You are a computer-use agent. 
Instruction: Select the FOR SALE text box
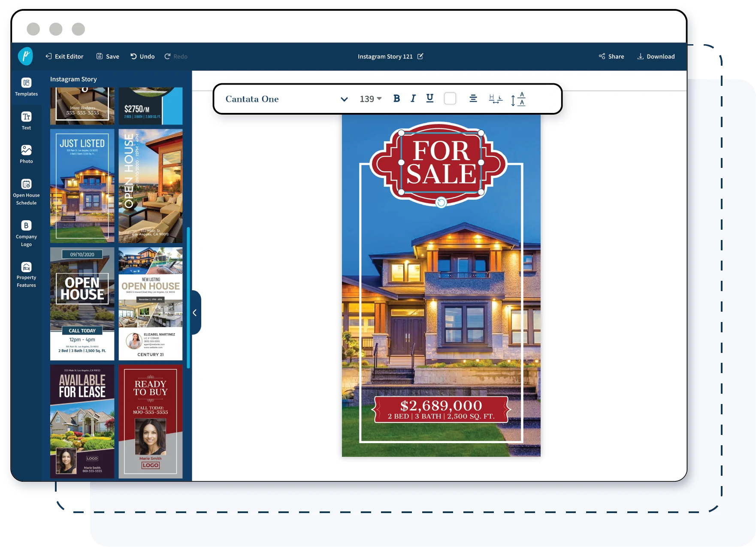tap(441, 162)
